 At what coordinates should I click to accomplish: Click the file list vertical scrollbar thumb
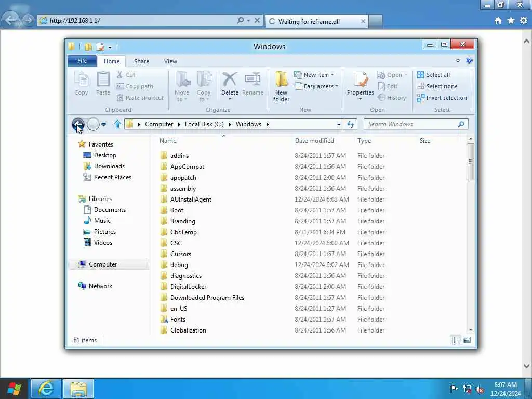click(x=470, y=162)
